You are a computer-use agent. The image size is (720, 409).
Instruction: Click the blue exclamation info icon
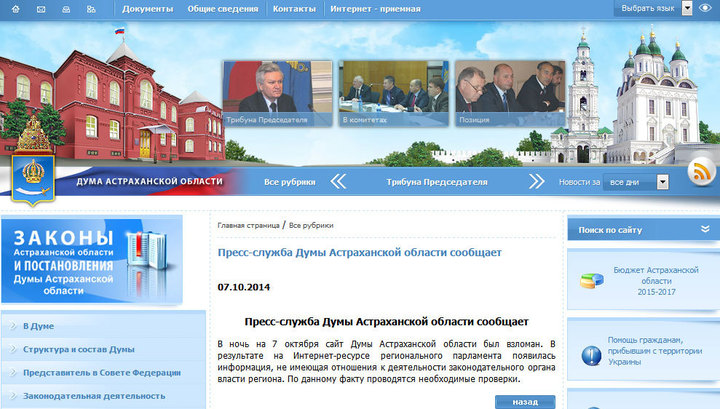pyautogui.click(x=591, y=356)
